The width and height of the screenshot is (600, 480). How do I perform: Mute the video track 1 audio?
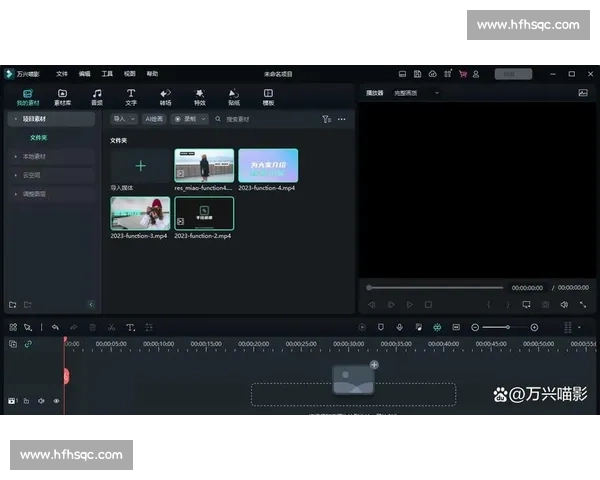coord(41,401)
